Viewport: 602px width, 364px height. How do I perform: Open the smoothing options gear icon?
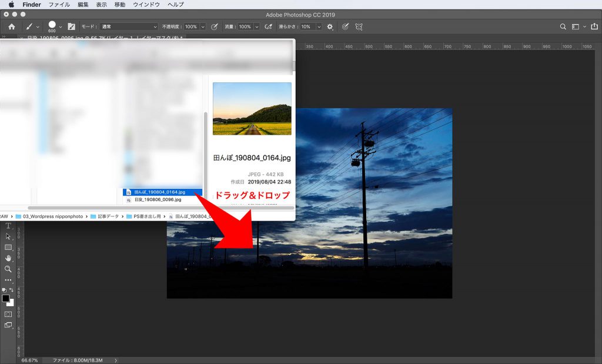pyautogui.click(x=330, y=27)
